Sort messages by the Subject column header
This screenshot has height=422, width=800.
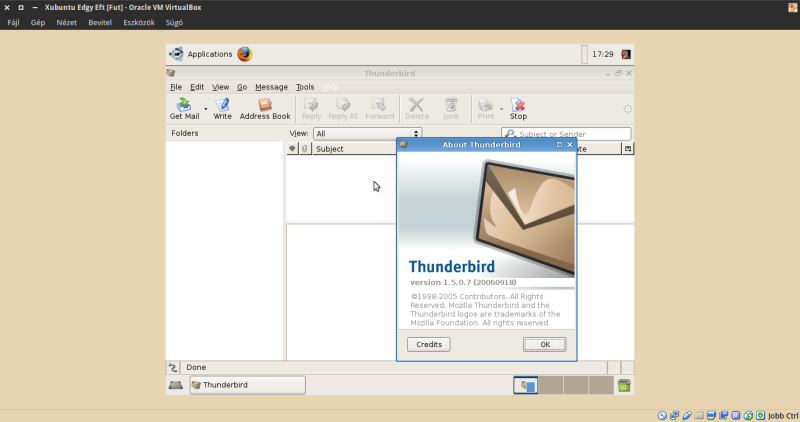pos(350,149)
